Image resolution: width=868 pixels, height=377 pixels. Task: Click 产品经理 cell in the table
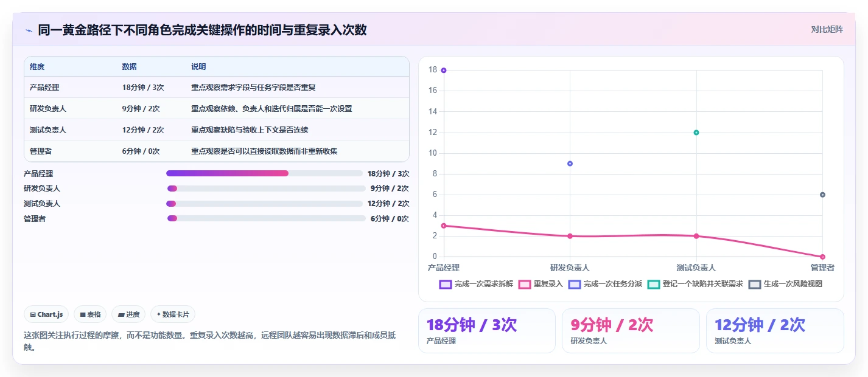44,88
